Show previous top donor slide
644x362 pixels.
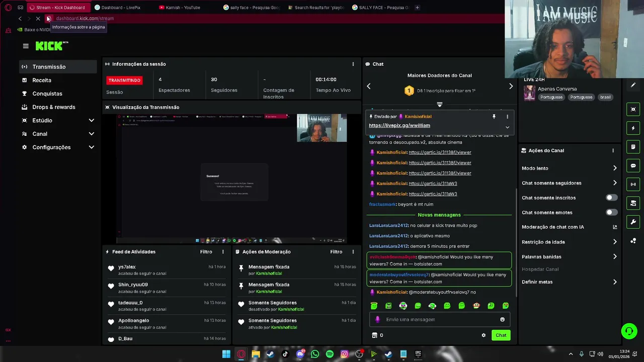[369, 86]
